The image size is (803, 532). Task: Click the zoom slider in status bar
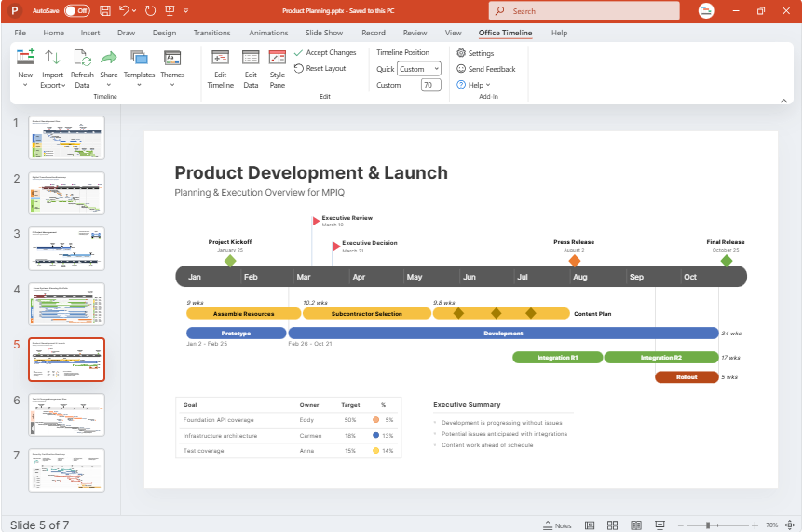coord(708,525)
